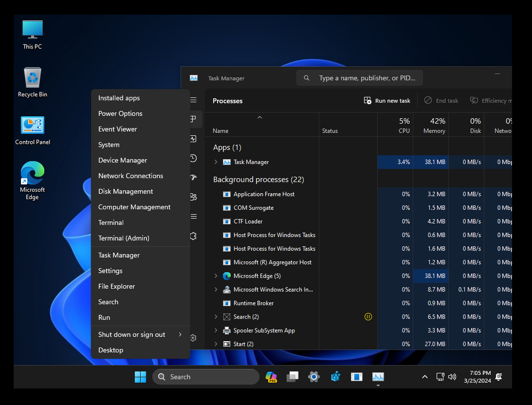Viewport: 532px width, 405px height.
Task: Open notifications bell in system tray
Action: pyautogui.click(x=499, y=377)
